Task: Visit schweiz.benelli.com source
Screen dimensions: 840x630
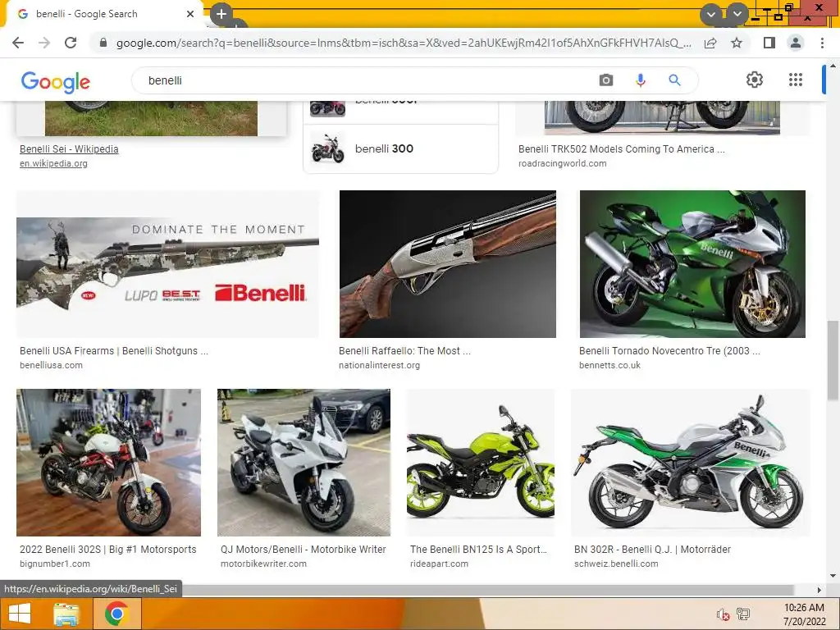Action: tap(616, 564)
